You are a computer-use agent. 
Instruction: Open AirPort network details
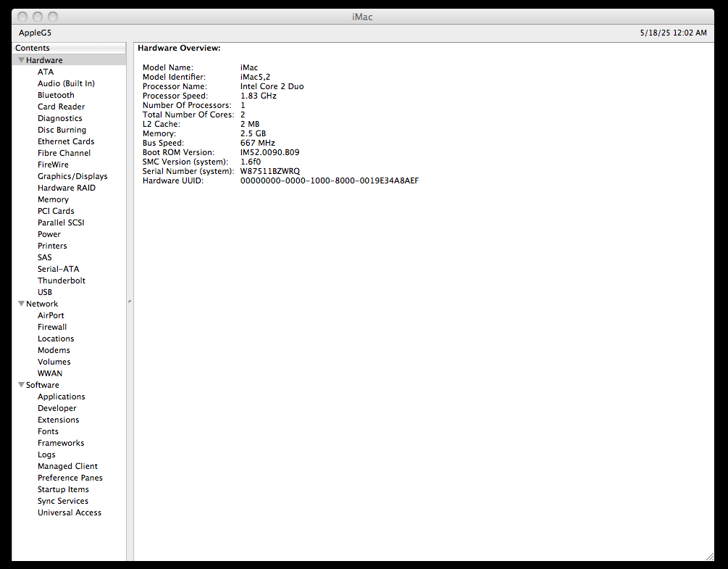coord(51,315)
